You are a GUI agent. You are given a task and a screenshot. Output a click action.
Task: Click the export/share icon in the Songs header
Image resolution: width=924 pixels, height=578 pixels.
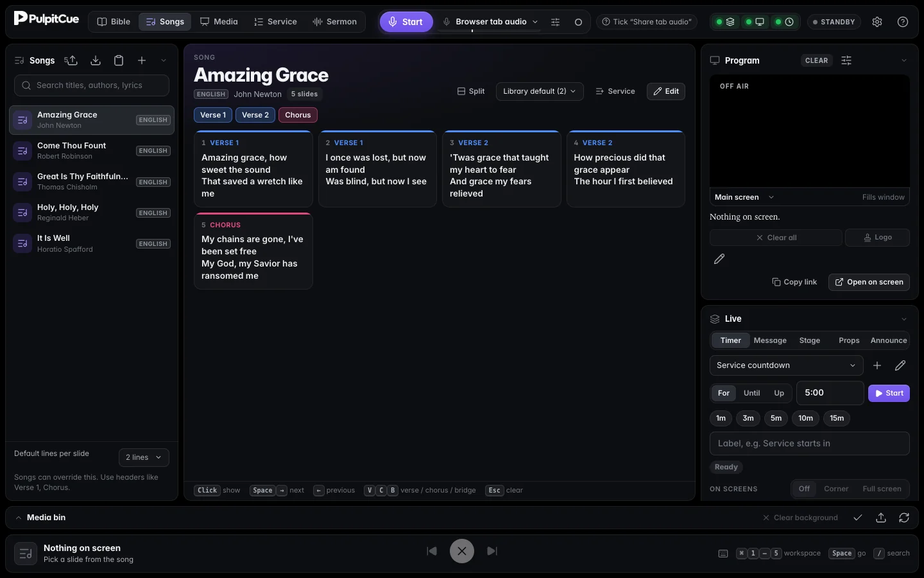click(x=71, y=60)
